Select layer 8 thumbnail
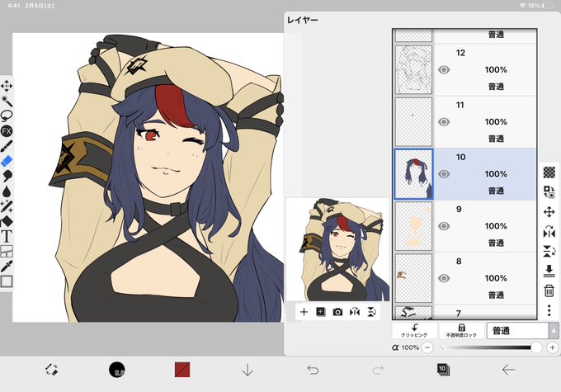This screenshot has height=392, width=561. point(413,278)
